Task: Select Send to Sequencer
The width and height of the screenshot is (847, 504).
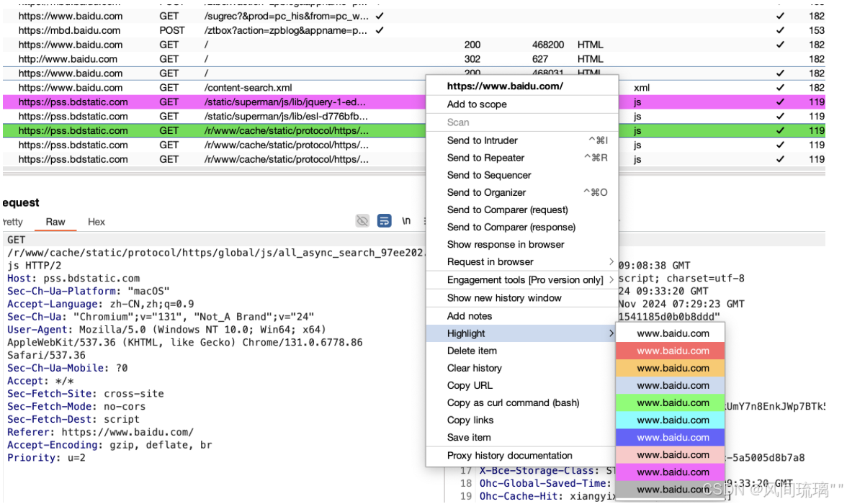Action: click(522, 175)
